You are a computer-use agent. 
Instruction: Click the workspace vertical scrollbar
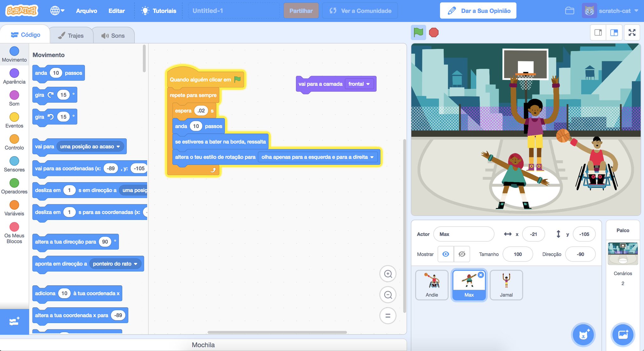tap(404, 226)
